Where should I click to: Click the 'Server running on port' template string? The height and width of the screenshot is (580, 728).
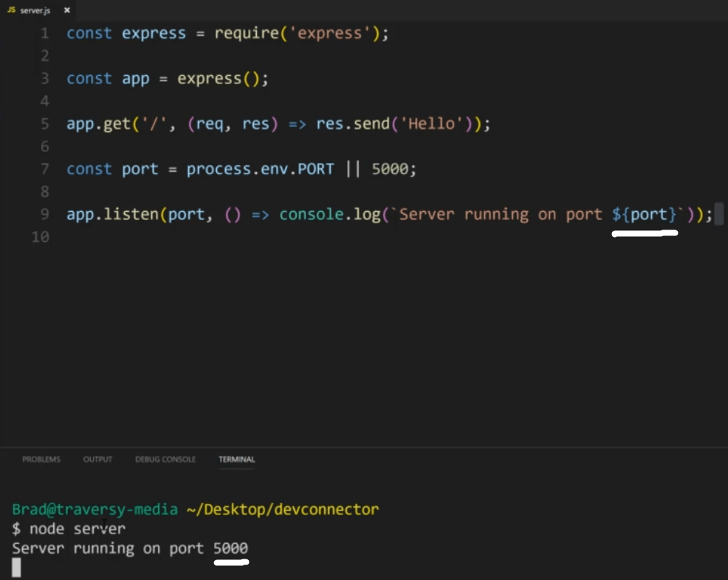501,215
